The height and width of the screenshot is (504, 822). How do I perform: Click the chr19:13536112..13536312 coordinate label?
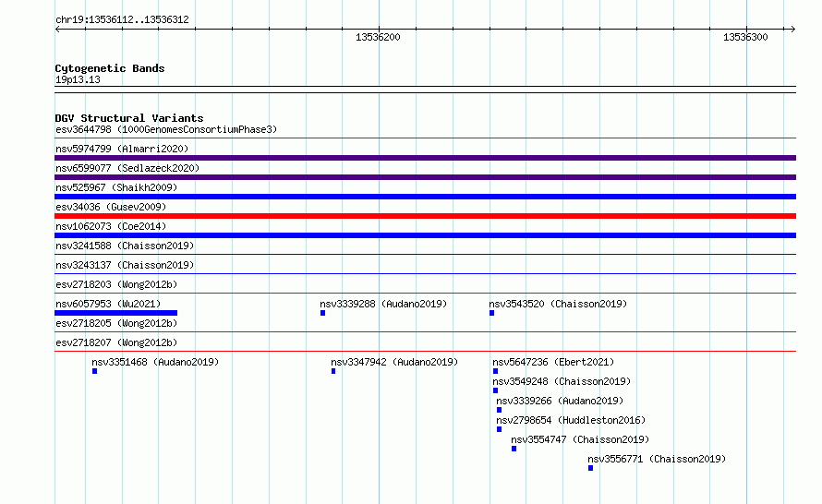pos(122,19)
